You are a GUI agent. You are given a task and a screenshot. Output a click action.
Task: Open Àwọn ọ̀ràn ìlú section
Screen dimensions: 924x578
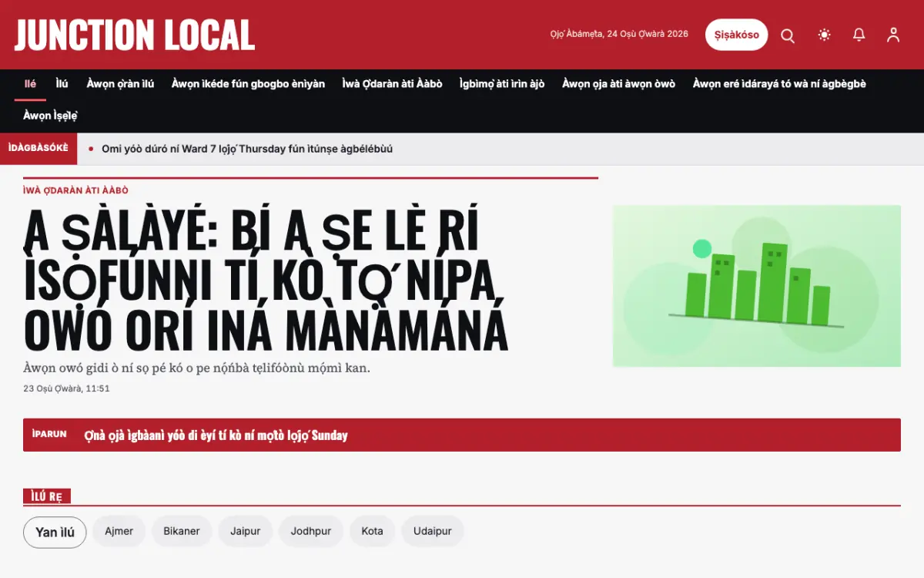point(120,84)
